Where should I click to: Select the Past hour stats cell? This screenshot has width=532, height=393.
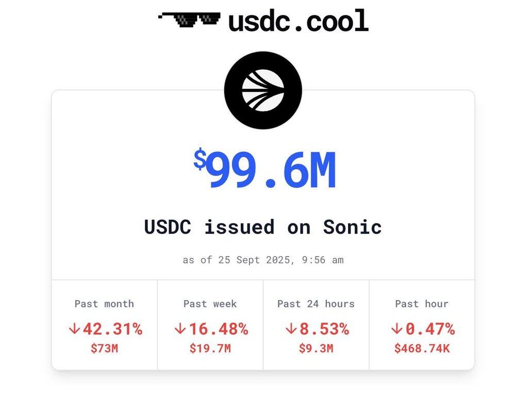pyautogui.click(x=422, y=325)
